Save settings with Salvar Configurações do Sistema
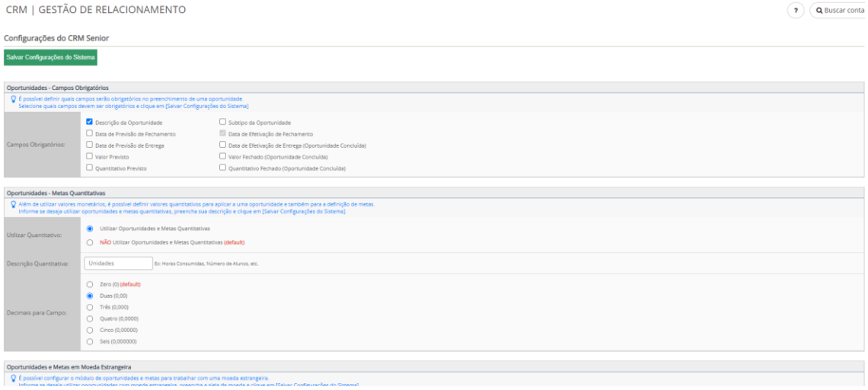Screen dimensions: 868x390 click(51, 58)
